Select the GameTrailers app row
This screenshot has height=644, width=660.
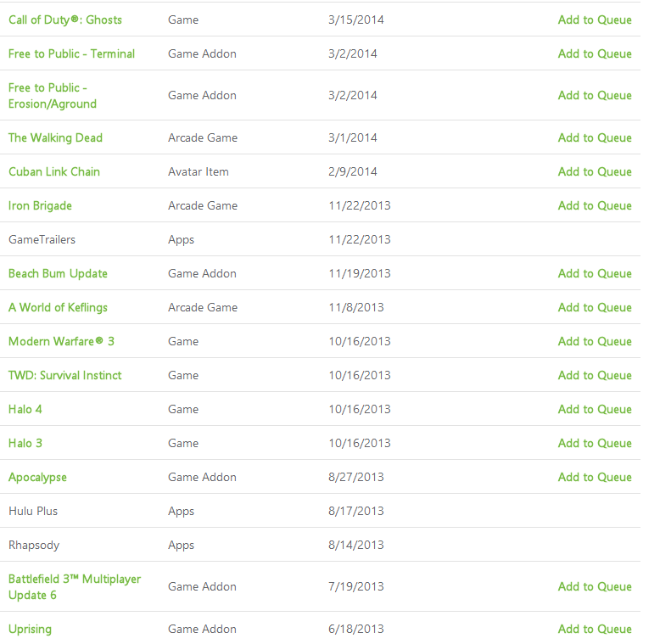pyautogui.click(x=320, y=239)
